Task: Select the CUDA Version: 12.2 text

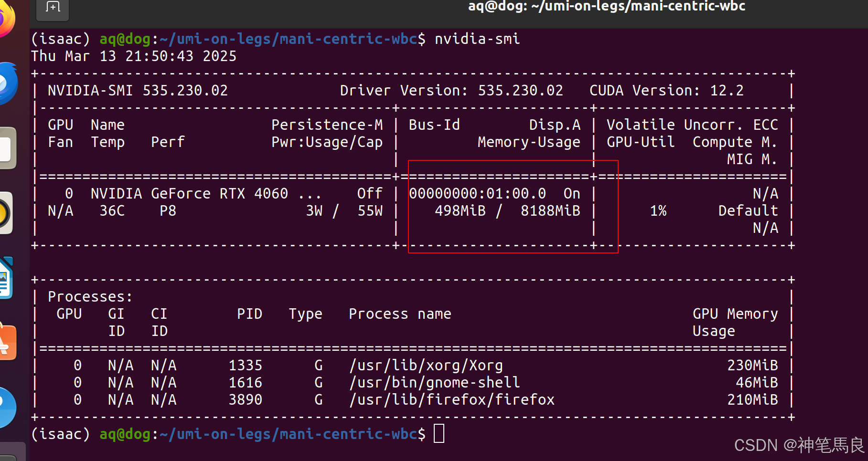Action: (x=666, y=91)
